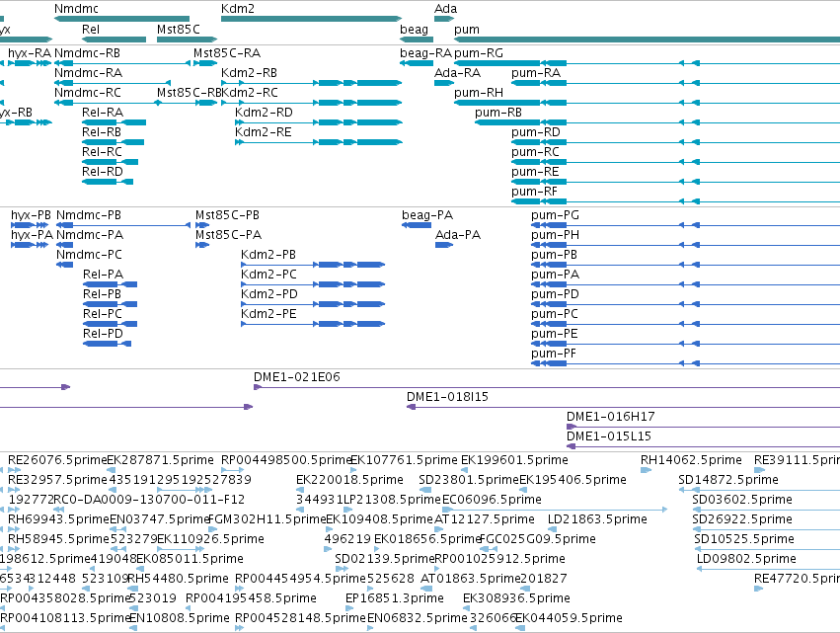
Task: Select transcript Rel-RB
Action: click(114, 142)
